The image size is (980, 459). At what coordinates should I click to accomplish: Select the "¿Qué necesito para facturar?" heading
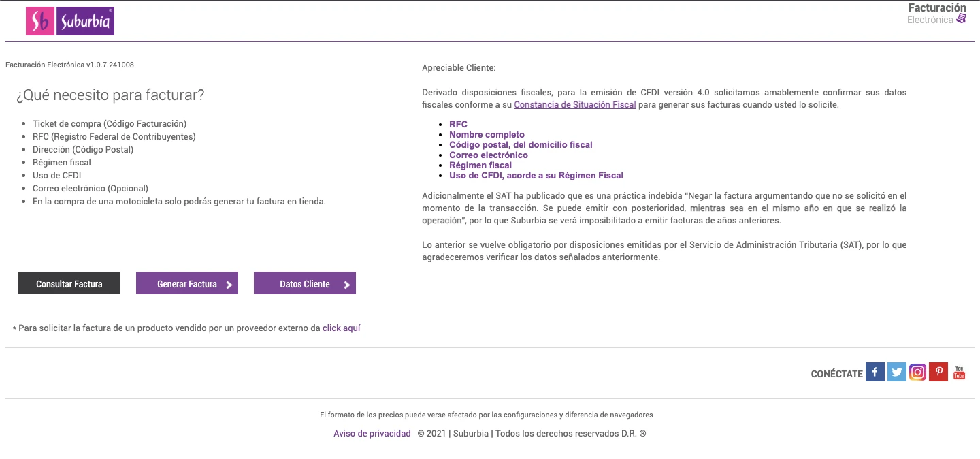(x=110, y=95)
